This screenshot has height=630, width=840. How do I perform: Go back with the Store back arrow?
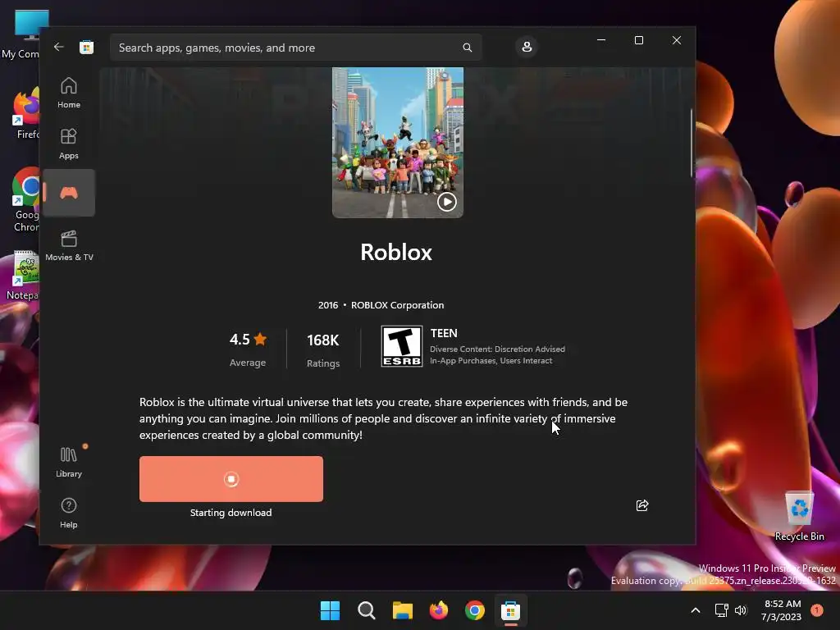[59, 47]
